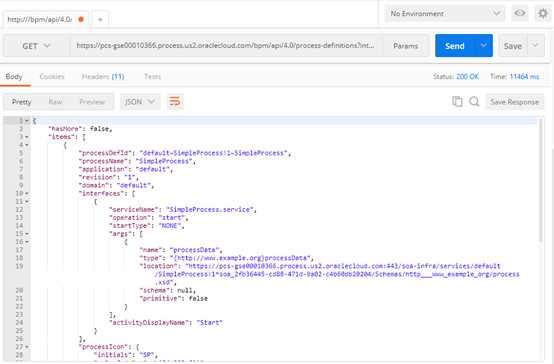Open the No Environment dropdown
The width and height of the screenshot is (554, 364).
pos(444,13)
